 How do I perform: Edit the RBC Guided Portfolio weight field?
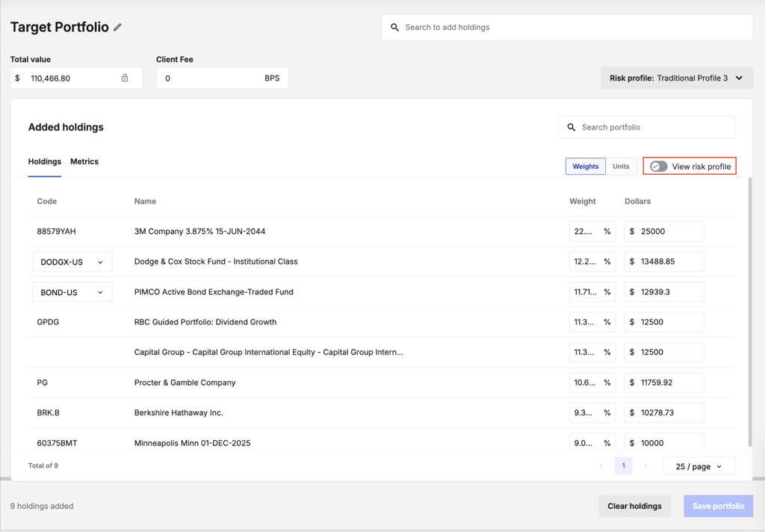592,322
